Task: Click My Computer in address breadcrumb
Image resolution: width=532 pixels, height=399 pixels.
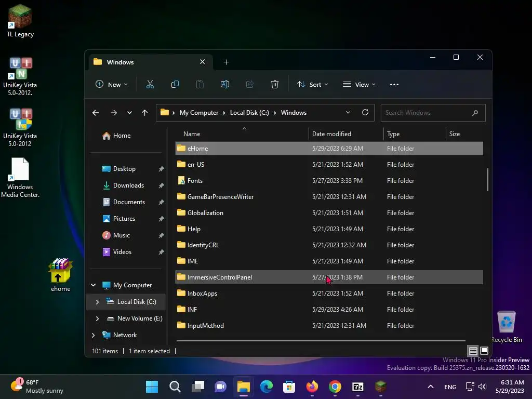Action: click(x=199, y=113)
